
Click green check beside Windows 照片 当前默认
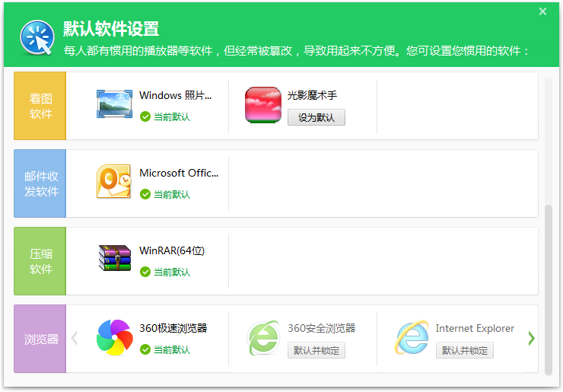[145, 117]
